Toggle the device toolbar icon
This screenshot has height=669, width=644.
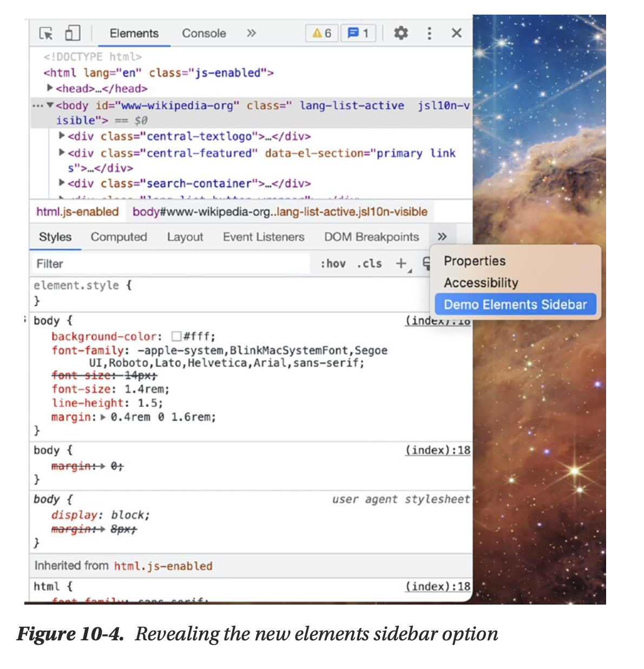(x=73, y=34)
